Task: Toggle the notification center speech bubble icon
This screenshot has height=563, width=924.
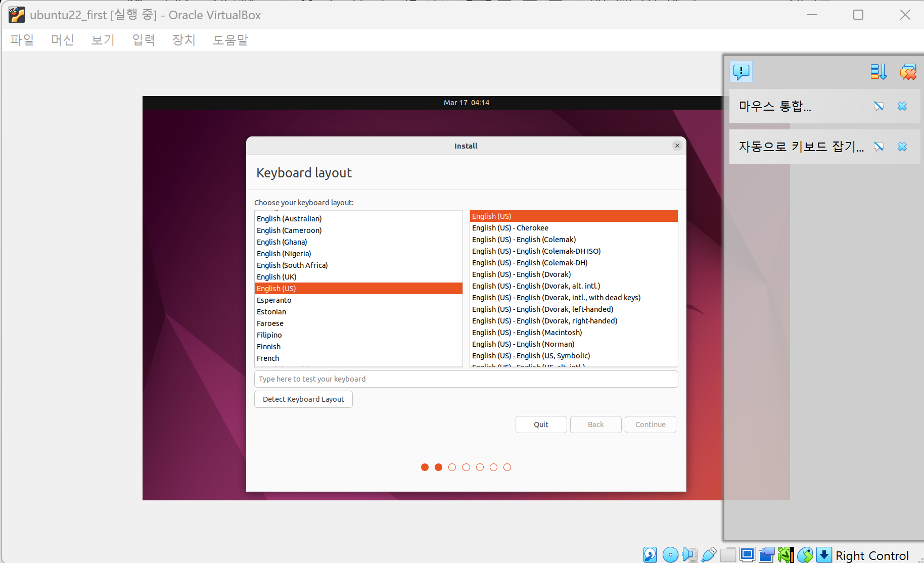Action: (x=741, y=72)
